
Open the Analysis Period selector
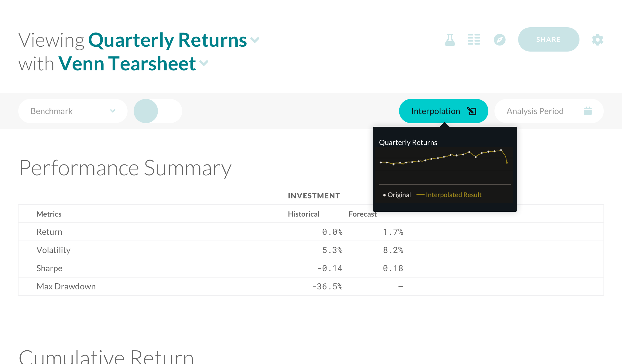(549, 111)
